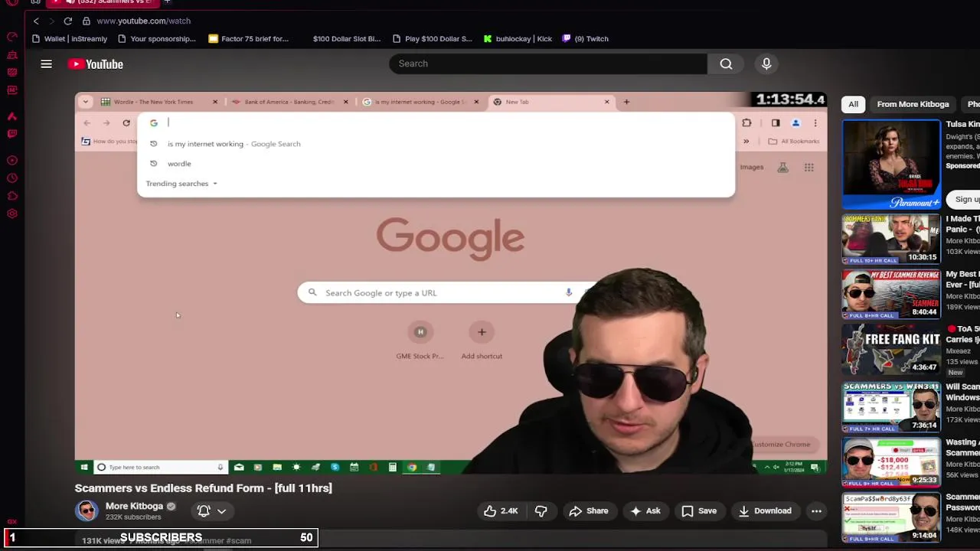
Task: Toggle dislike on the video
Action: [x=541, y=511]
